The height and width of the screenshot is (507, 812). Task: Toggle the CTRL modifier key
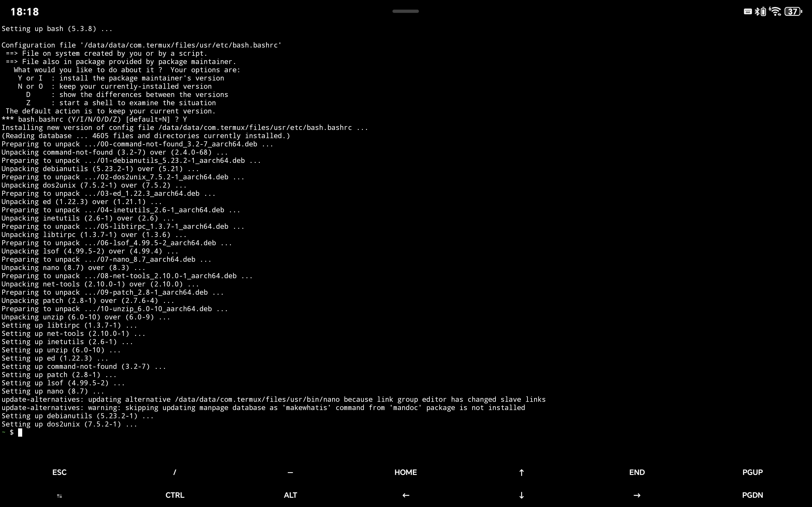pos(174,495)
